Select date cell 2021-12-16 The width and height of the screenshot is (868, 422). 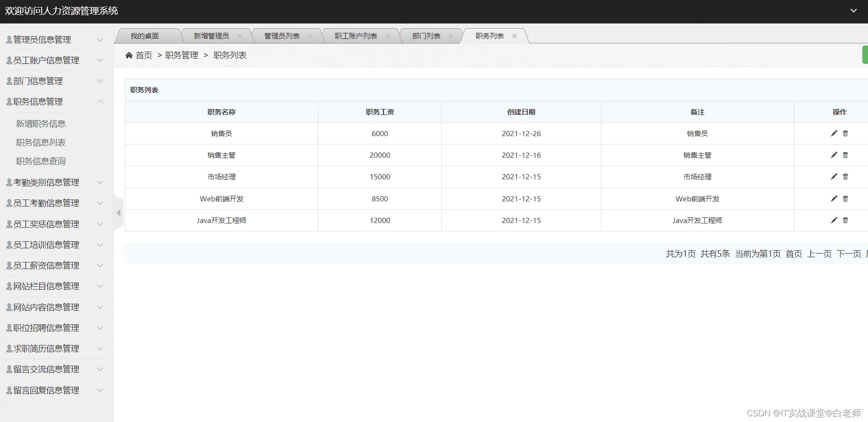click(x=521, y=155)
